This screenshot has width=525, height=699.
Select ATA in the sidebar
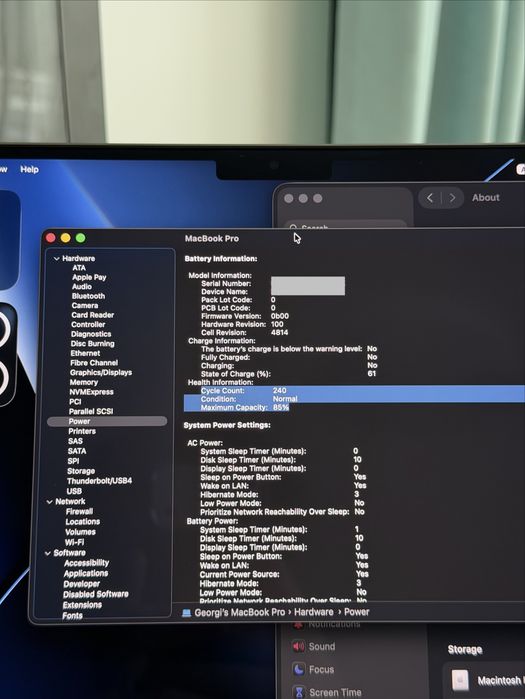coord(79,268)
